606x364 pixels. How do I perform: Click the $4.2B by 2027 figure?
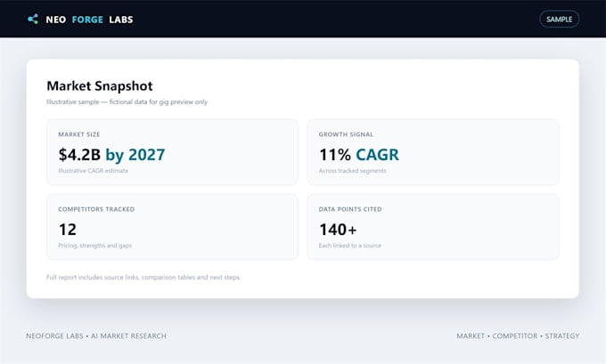click(111, 155)
